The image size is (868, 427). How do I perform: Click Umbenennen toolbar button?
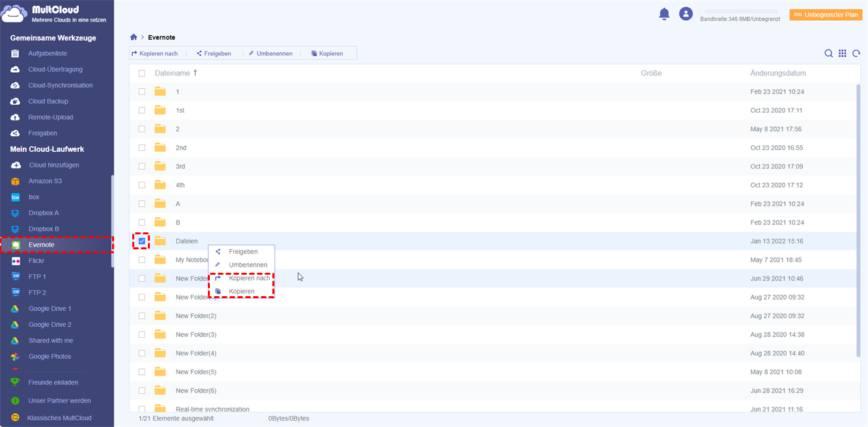[x=270, y=53]
